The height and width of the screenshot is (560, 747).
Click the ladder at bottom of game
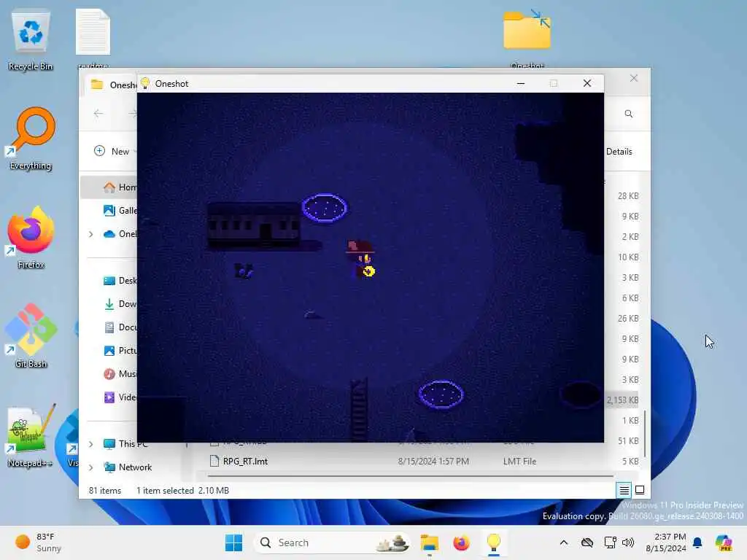click(359, 410)
